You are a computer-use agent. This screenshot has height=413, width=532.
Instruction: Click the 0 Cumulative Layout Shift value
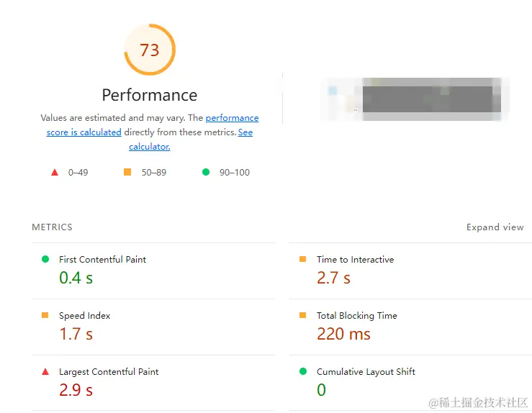pyautogui.click(x=321, y=389)
